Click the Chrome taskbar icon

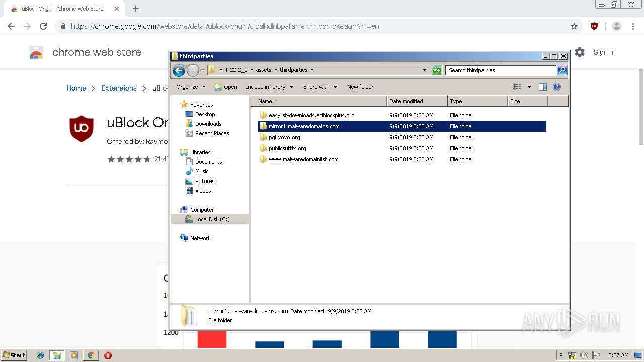[x=91, y=355]
